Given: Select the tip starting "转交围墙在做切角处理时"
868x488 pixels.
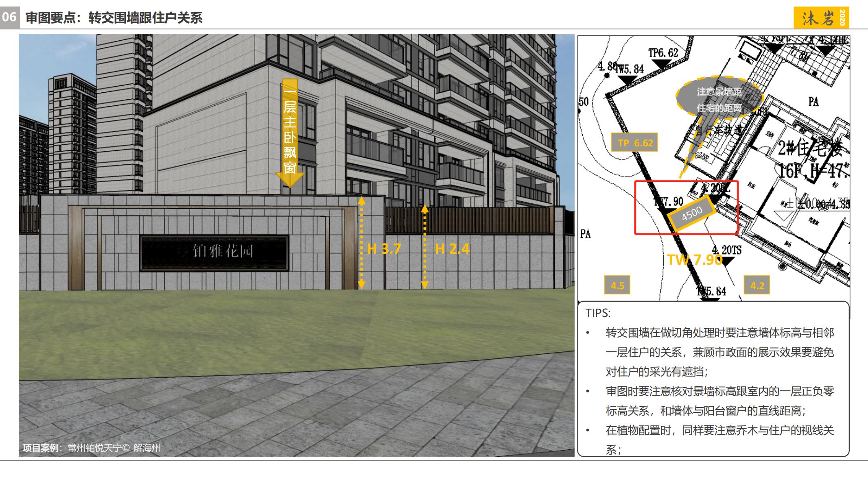Looking at the screenshot, I should pyautogui.click(x=719, y=352).
